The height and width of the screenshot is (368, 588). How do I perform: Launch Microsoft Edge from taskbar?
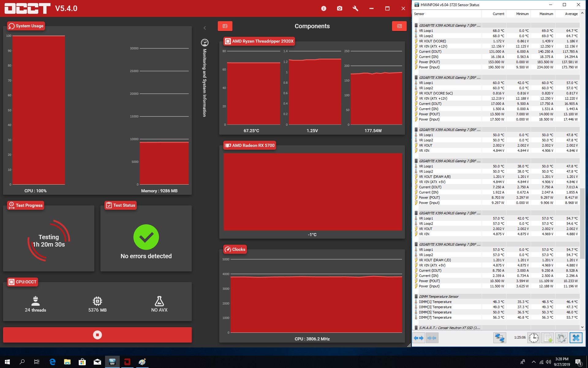coord(52,362)
